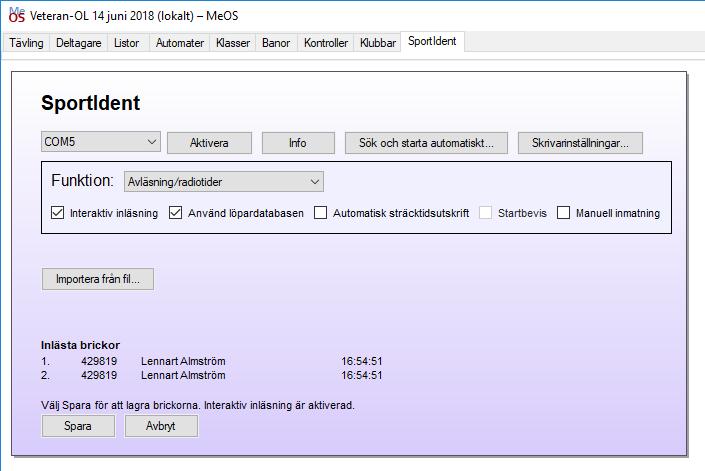Click the Info button

[298, 143]
